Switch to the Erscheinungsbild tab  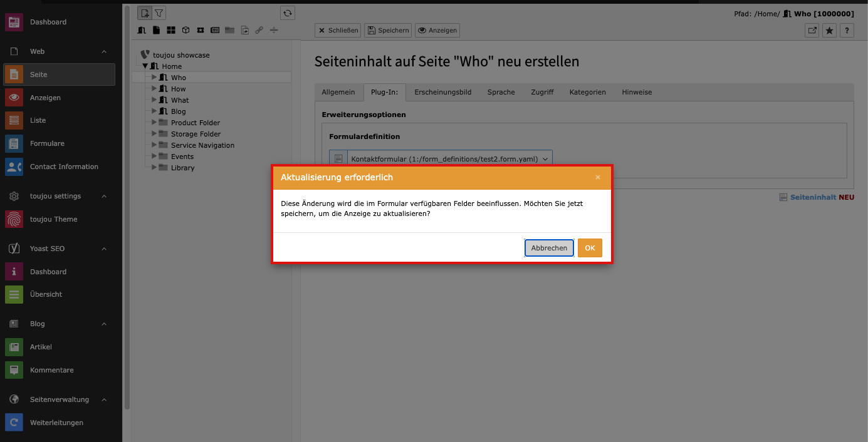click(x=442, y=92)
